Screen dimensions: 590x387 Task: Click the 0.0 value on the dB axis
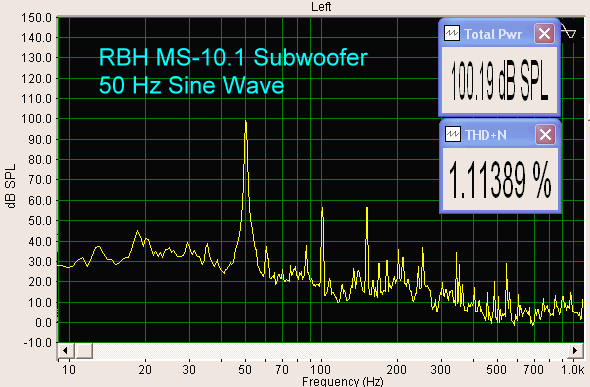(x=43, y=323)
